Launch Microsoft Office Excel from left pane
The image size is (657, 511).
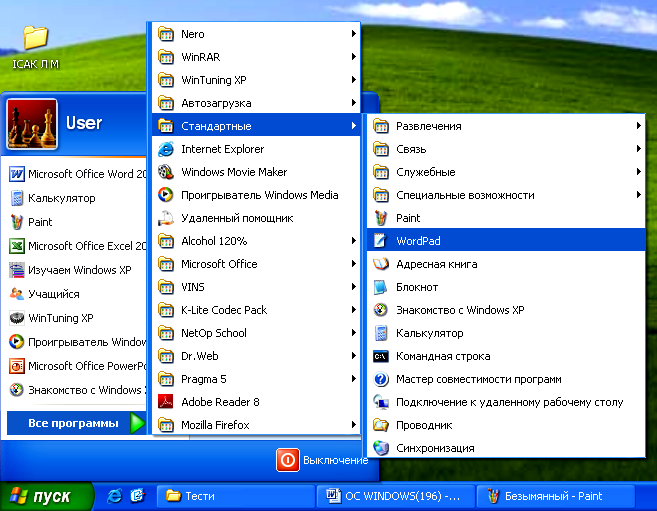pyautogui.click(x=77, y=246)
